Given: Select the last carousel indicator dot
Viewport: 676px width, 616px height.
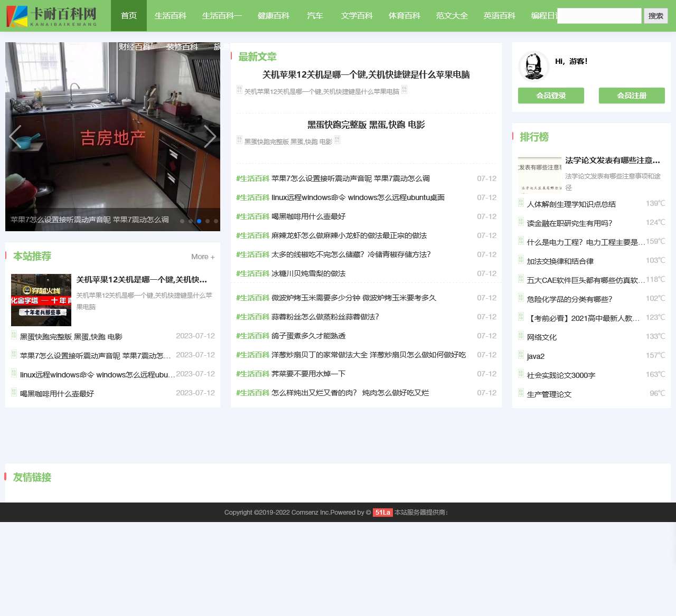Looking at the screenshot, I should 215,221.
